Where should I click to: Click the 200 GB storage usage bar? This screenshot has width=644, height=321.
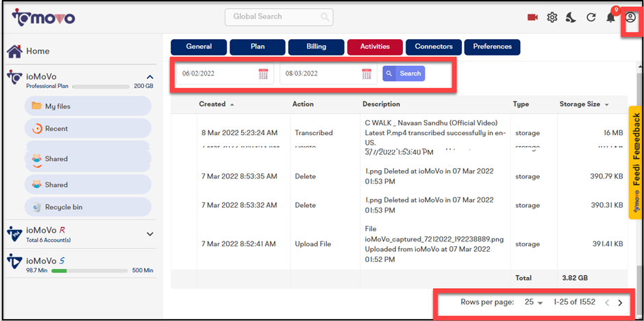tap(101, 86)
